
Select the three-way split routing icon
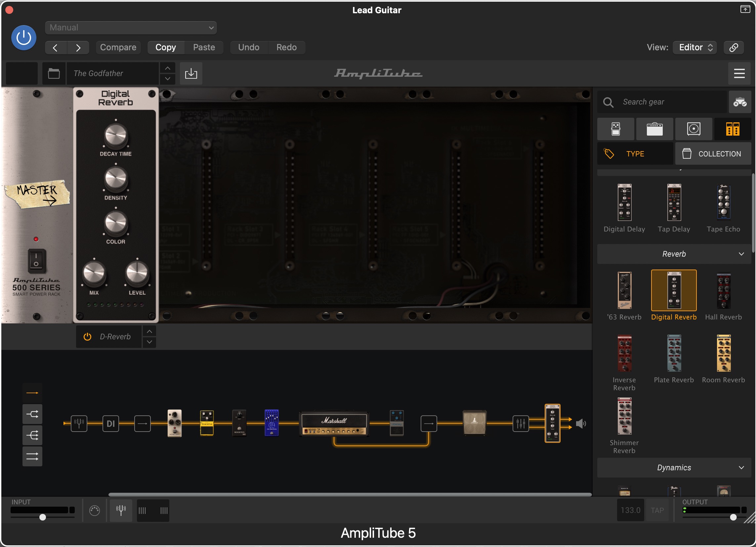point(32,436)
